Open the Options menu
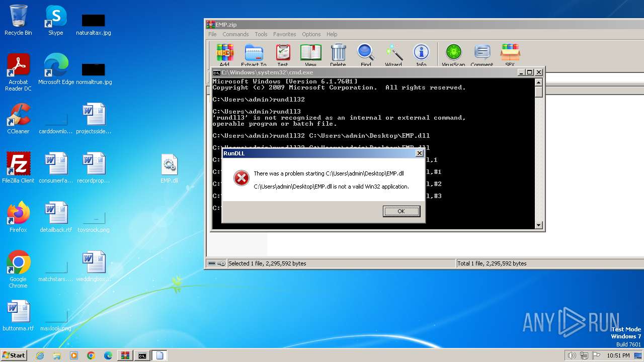This screenshot has height=362, width=644. click(311, 34)
